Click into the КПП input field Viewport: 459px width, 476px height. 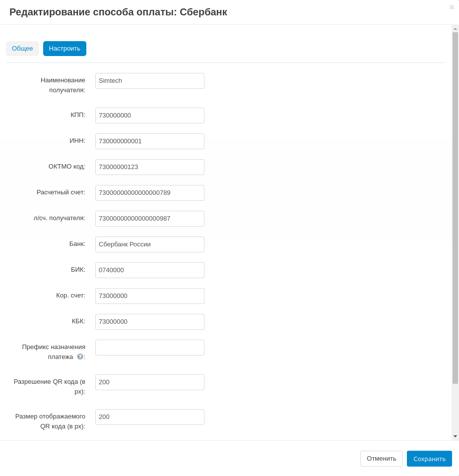pos(149,116)
